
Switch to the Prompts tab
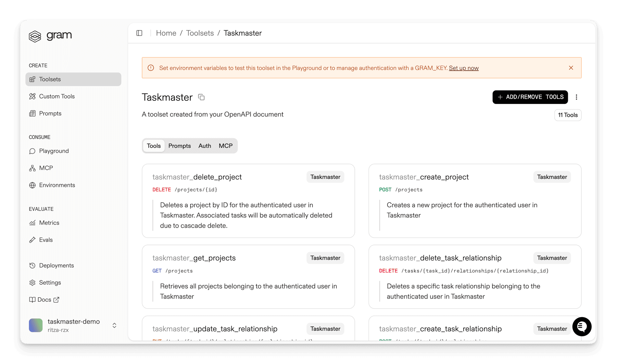[x=179, y=146]
